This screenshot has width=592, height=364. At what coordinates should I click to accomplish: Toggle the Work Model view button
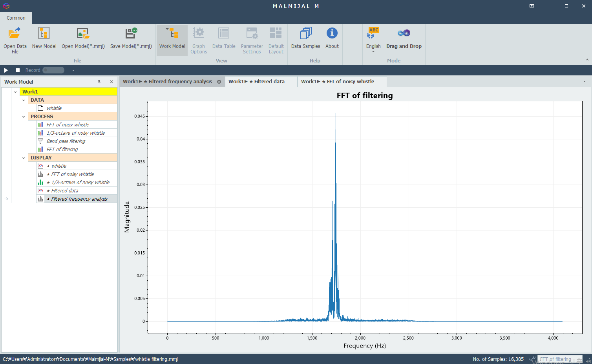click(172, 40)
